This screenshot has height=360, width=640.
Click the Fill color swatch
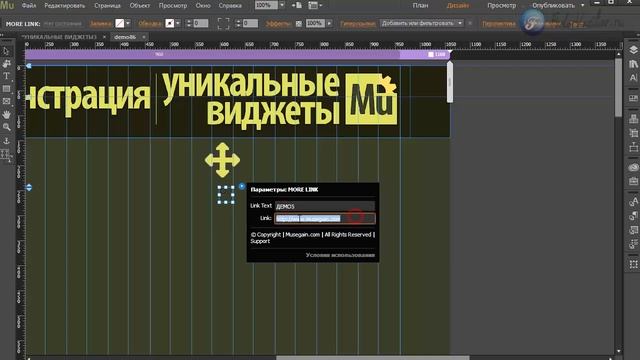[120, 23]
